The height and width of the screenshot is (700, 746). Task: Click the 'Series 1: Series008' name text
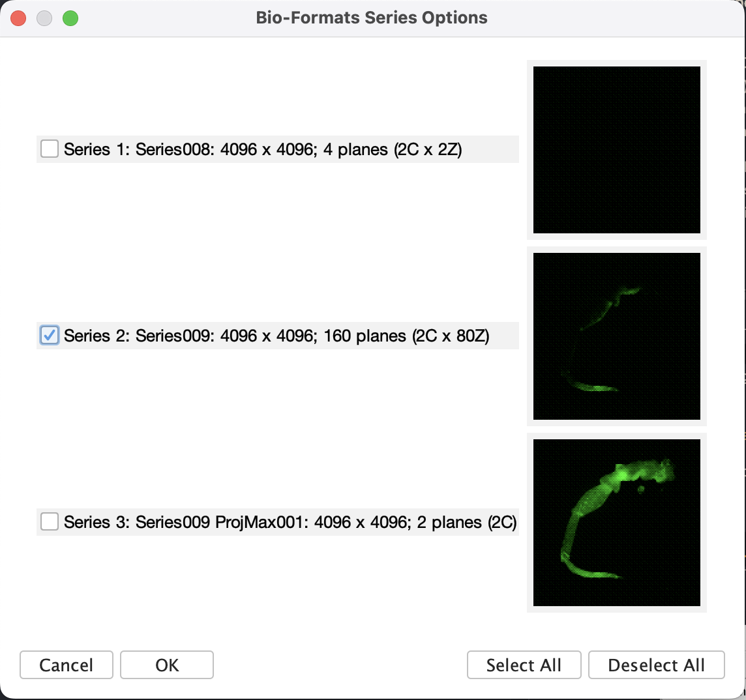(x=140, y=150)
